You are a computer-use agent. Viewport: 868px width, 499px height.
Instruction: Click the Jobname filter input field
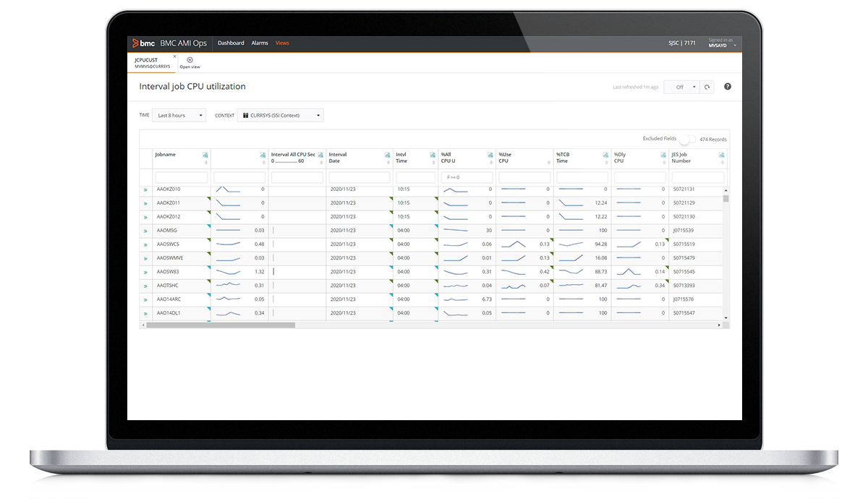coord(182,177)
